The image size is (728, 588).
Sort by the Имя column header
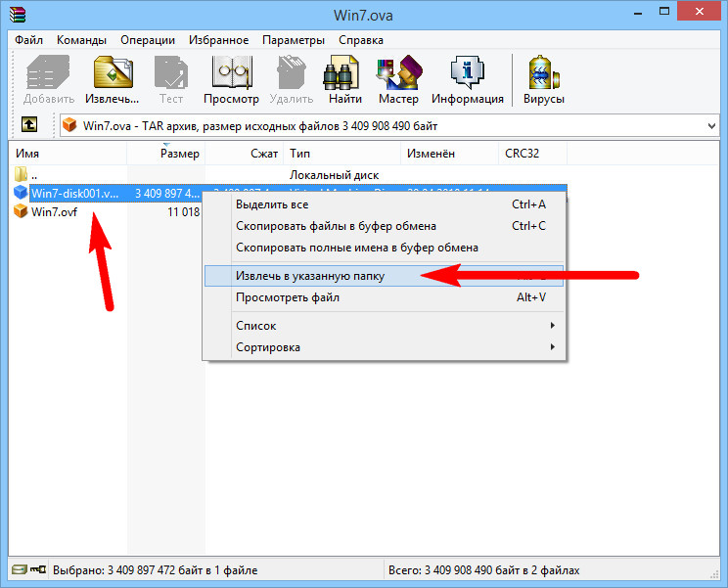click(x=68, y=154)
